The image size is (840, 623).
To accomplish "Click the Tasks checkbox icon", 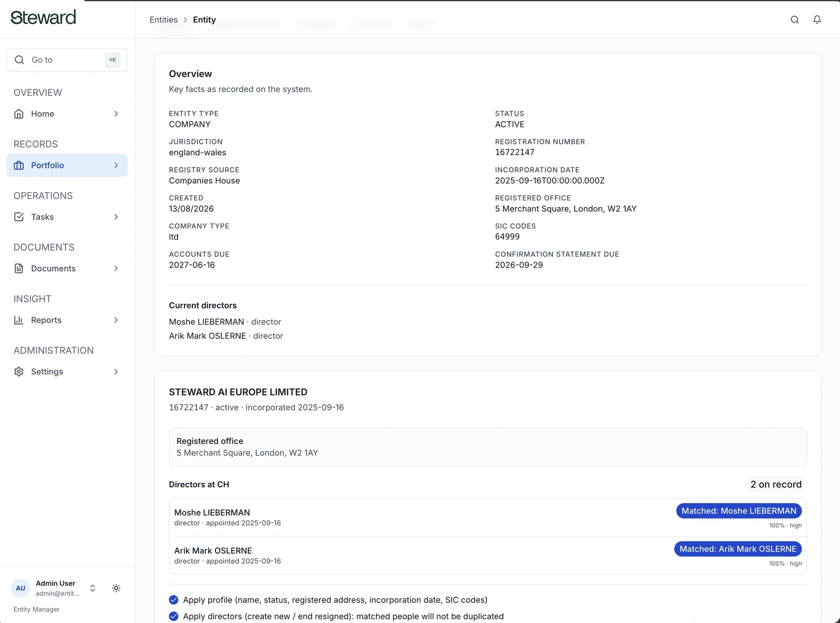I will click(x=19, y=217).
